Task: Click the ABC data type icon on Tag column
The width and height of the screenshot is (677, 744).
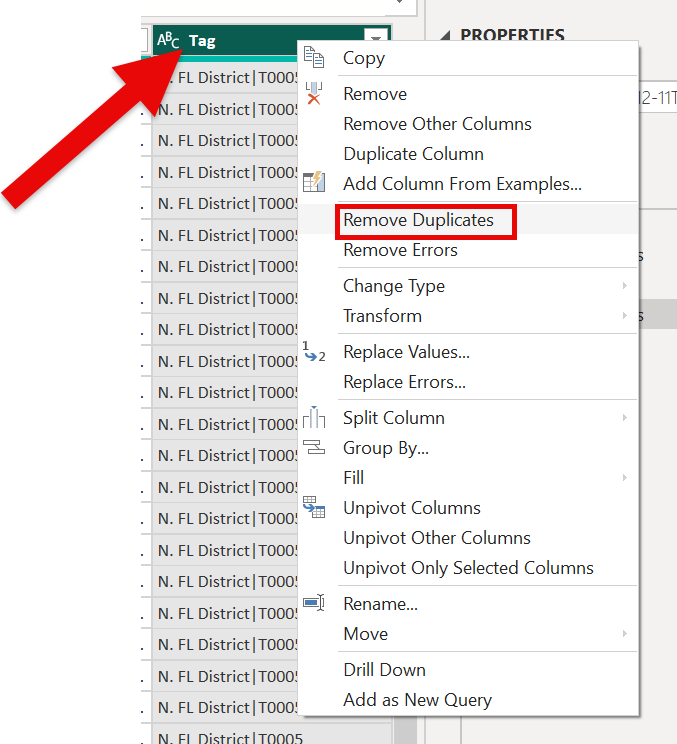Action: [x=168, y=41]
